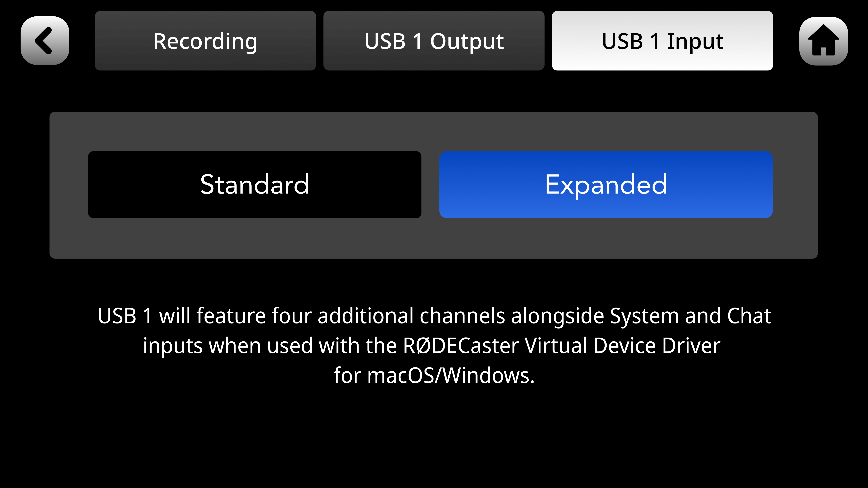Select the USB 1 Input tab
868x488 pixels.
[662, 41]
